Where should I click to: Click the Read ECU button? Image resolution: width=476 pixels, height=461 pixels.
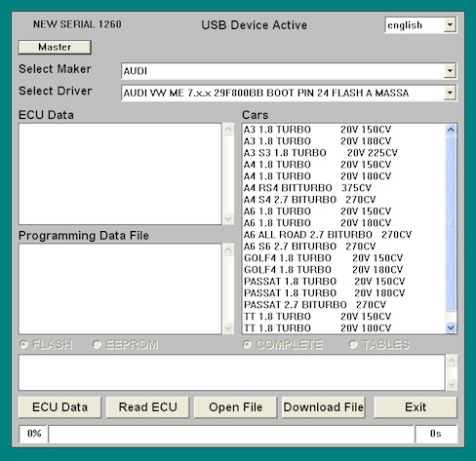point(147,407)
